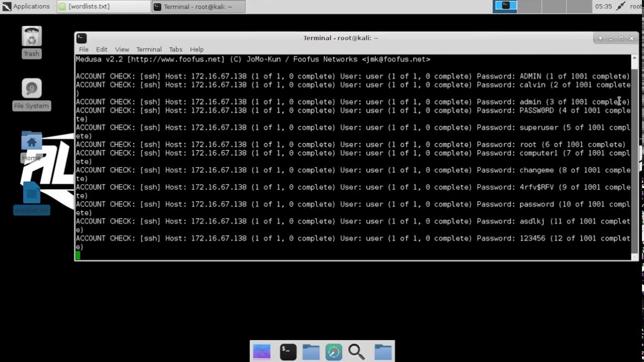The image size is (644, 362).
Task: Open the terminal Edit menu
Action: tap(102, 49)
